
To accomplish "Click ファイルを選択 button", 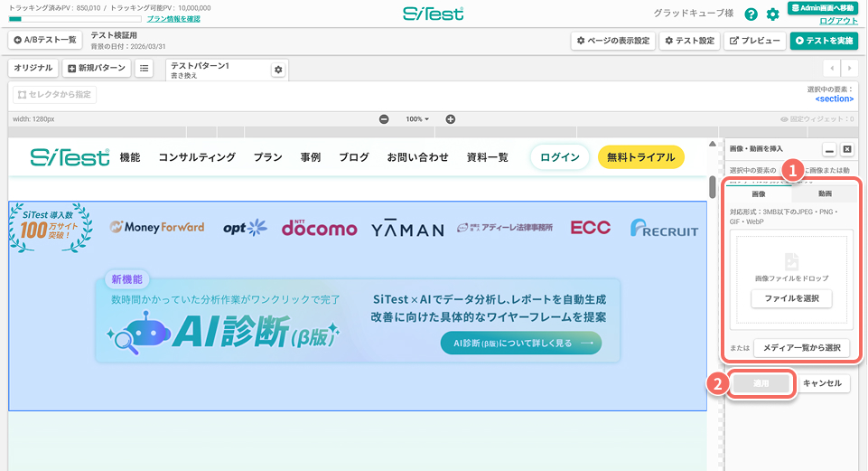I will coord(791,298).
